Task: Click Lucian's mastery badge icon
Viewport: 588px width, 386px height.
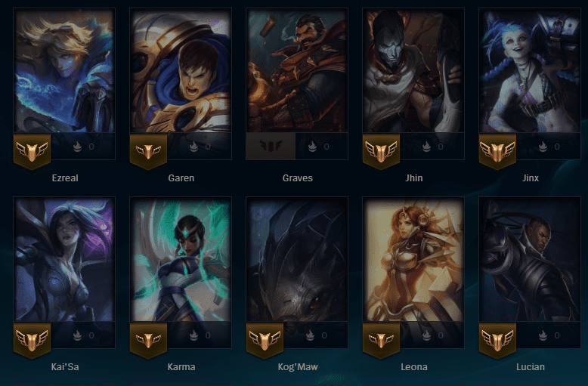Action: pyautogui.click(x=497, y=339)
